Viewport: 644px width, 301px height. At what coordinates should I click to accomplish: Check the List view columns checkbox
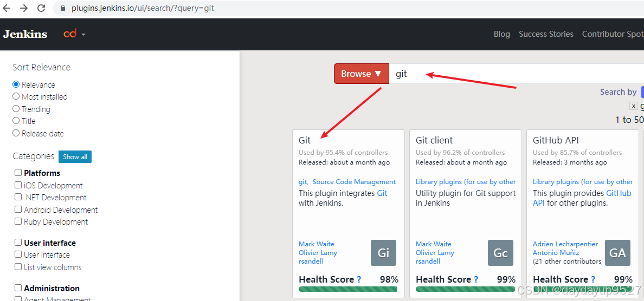pyautogui.click(x=18, y=266)
